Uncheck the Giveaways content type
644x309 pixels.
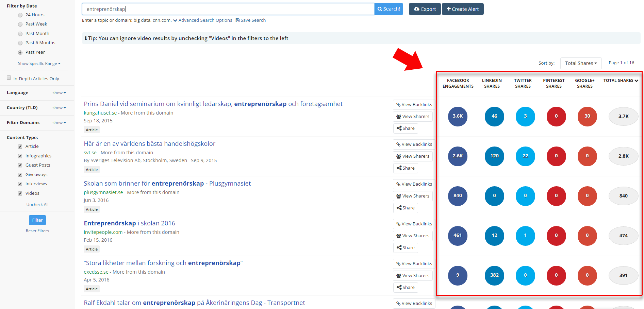click(20, 175)
